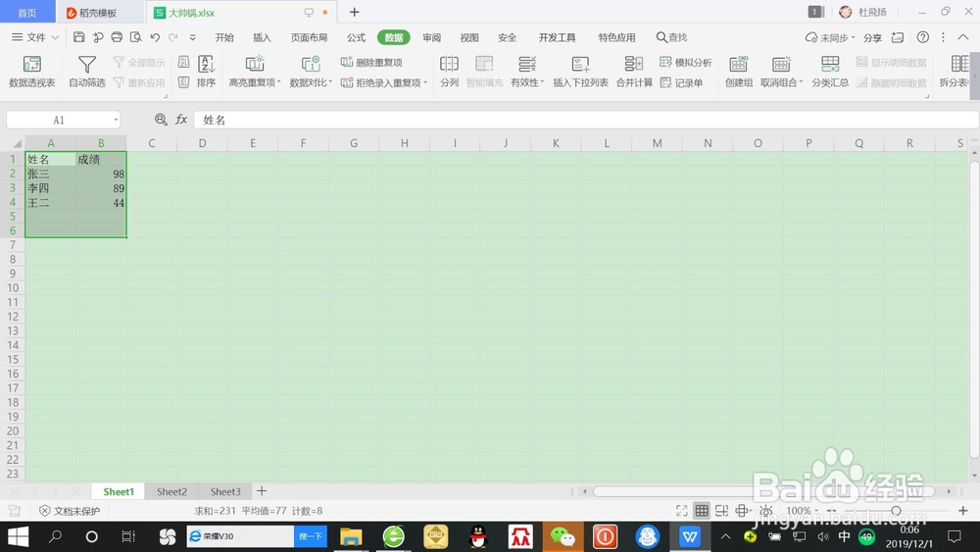Viewport: 980px width, 552px height.
Task: Switch to the 稻壳模板 tab
Action: click(100, 13)
